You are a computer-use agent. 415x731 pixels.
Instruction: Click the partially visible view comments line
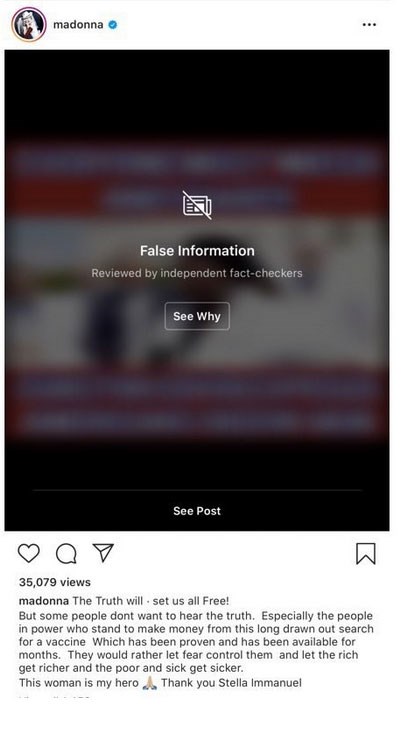(x=55, y=698)
